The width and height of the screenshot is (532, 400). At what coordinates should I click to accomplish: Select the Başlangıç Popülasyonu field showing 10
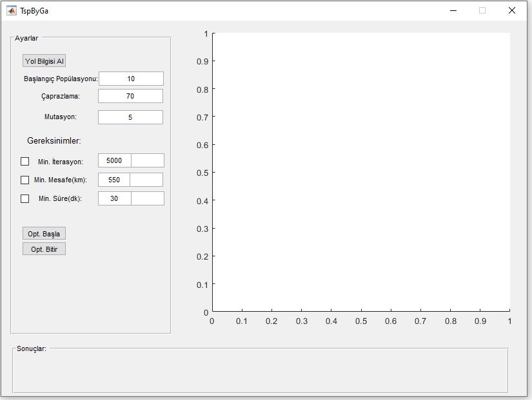click(x=131, y=78)
